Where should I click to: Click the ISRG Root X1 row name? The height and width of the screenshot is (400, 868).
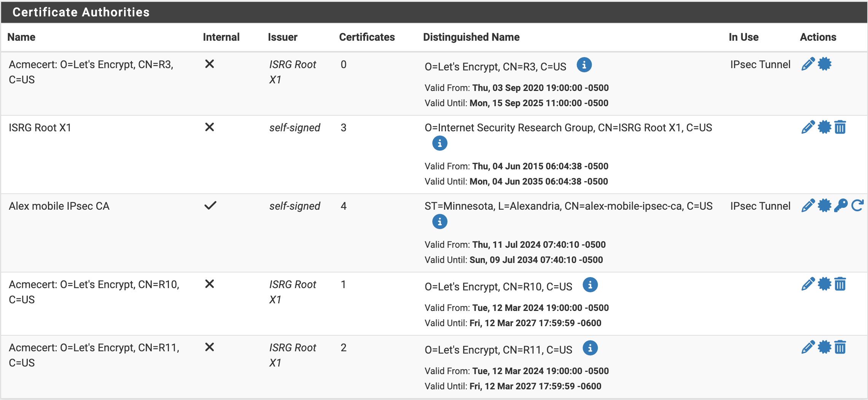click(x=40, y=127)
